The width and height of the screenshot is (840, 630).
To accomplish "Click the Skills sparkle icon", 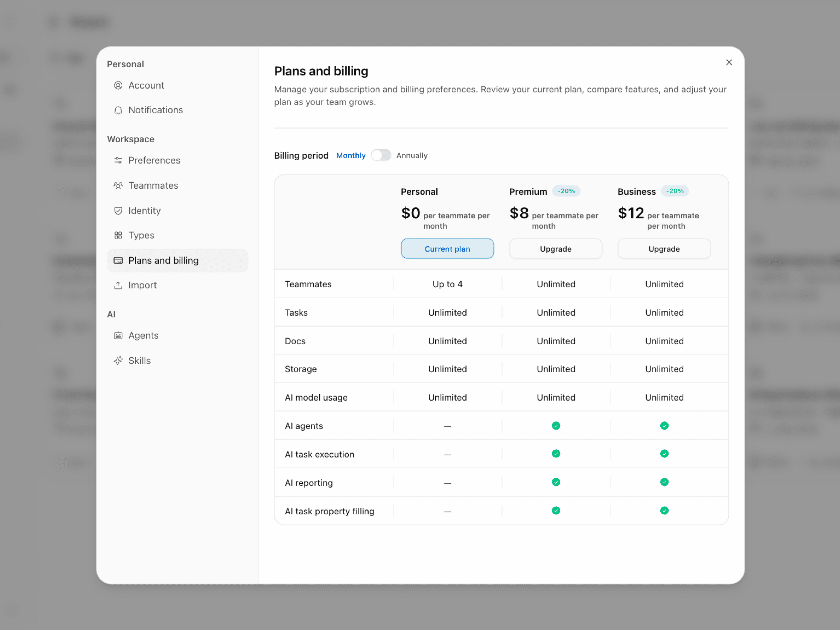I will pyautogui.click(x=118, y=361).
